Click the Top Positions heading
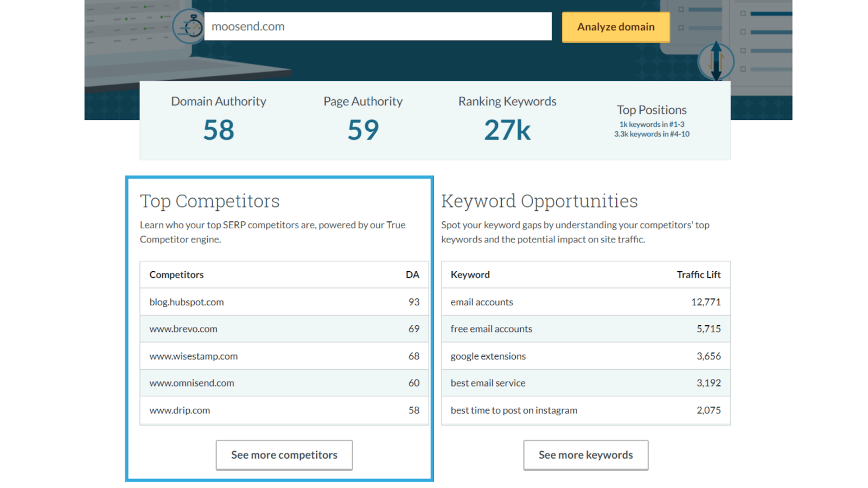The image size is (868, 488). [x=652, y=110]
